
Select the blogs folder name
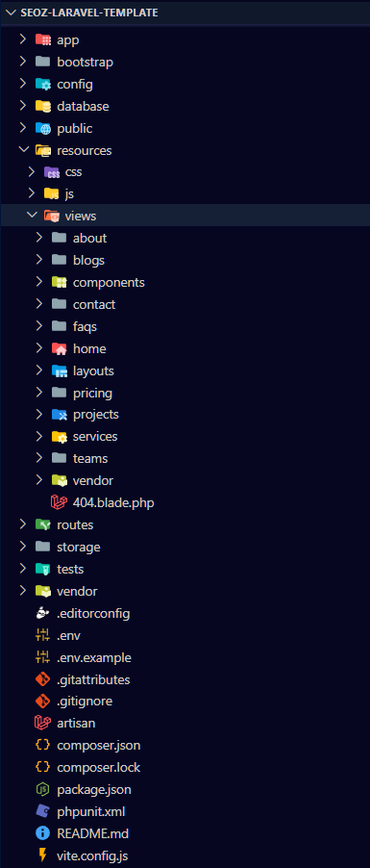[x=88, y=260]
